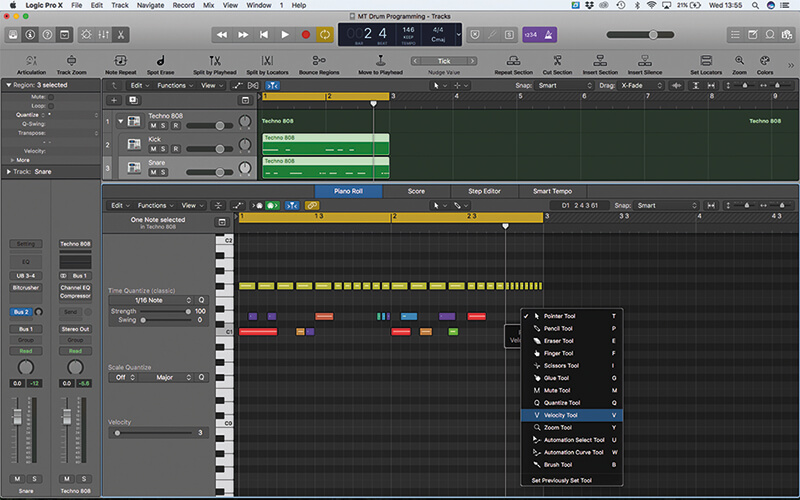Image resolution: width=800 pixels, height=500 pixels.
Task: Switch to the Score tab
Action: [416, 191]
